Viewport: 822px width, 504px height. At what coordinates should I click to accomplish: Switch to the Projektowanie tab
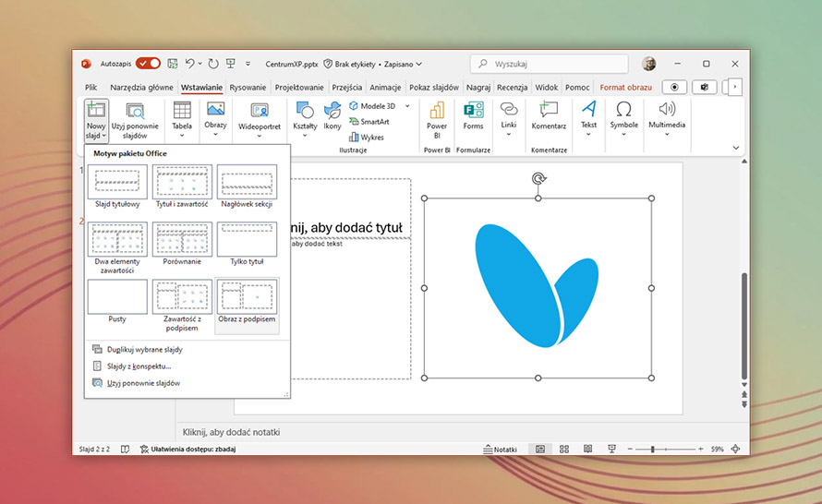[300, 88]
